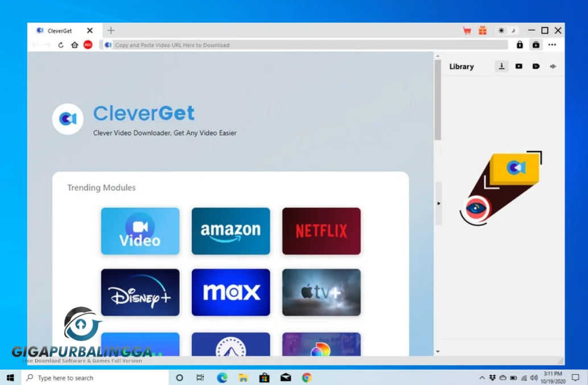The height and width of the screenshot is (385, 588).
Task: Reload the page with refresh icon
Action: pos(61,45)
